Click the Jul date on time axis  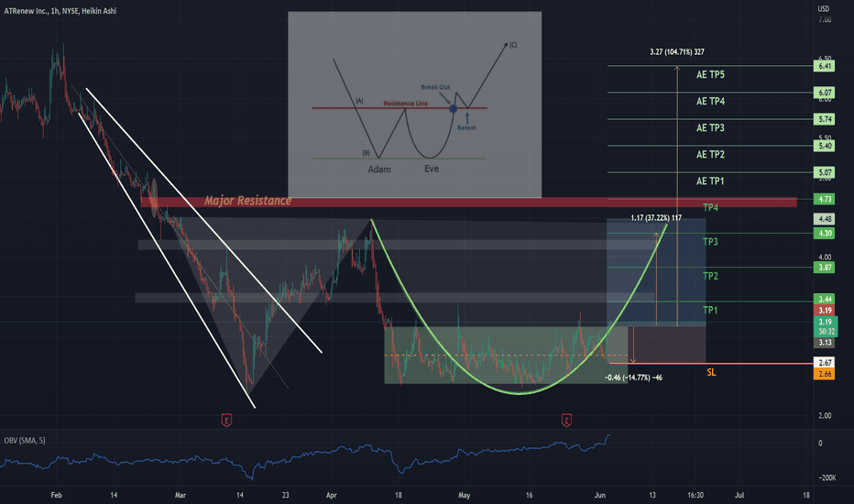click(x=739, y=495)
